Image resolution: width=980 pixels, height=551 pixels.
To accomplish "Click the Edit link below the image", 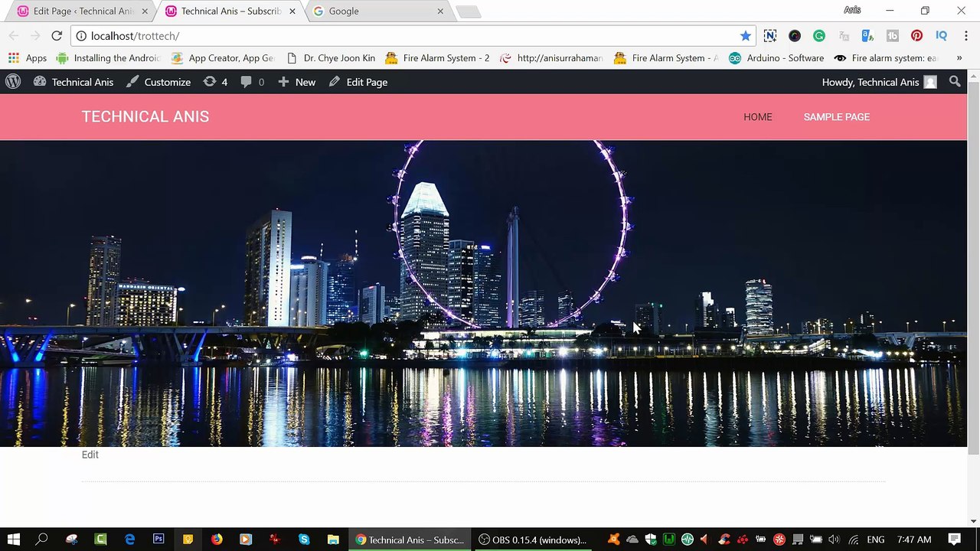I will click(x=90, y=455).
